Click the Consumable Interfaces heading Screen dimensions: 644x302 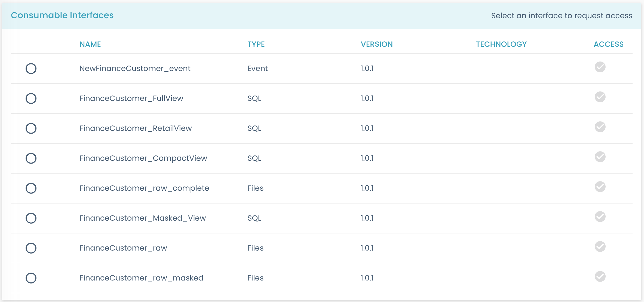[x=62, y=15]
